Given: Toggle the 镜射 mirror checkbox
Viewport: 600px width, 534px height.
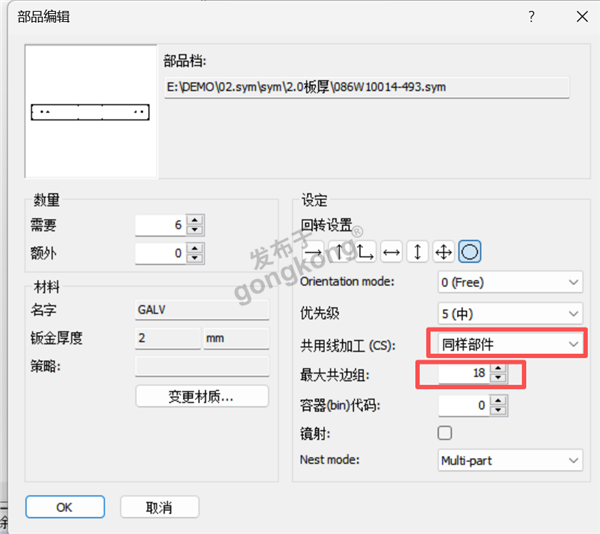Looking at the screenshot, I should pyautogui.click(x=445, y=433).
